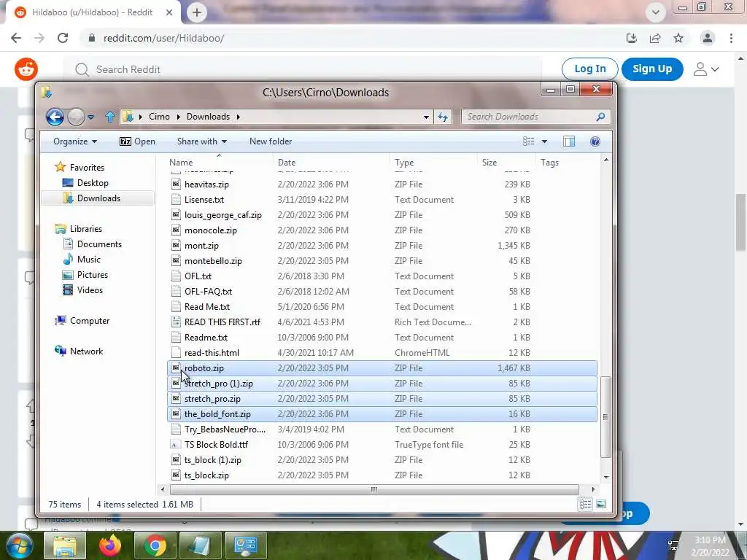Click the Open button in Explorer toolbar
Screen dimensions: 747x560
click(x=137, y=141)
